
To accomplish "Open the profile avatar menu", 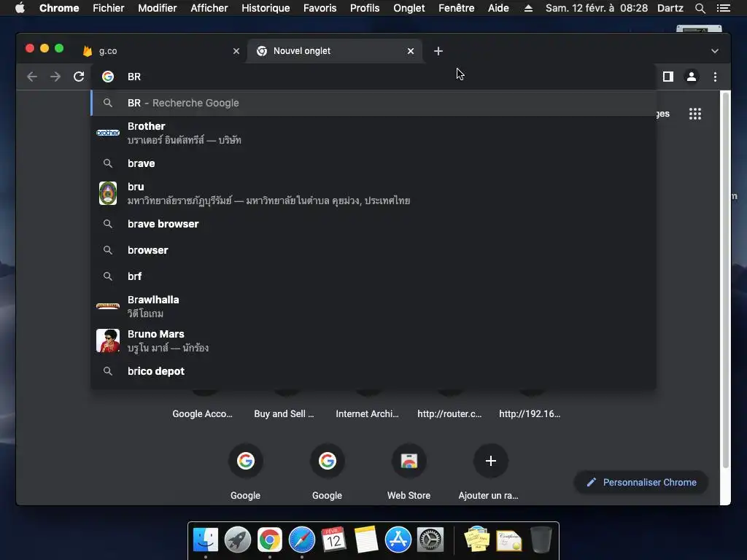I will [x=692, y=77].
